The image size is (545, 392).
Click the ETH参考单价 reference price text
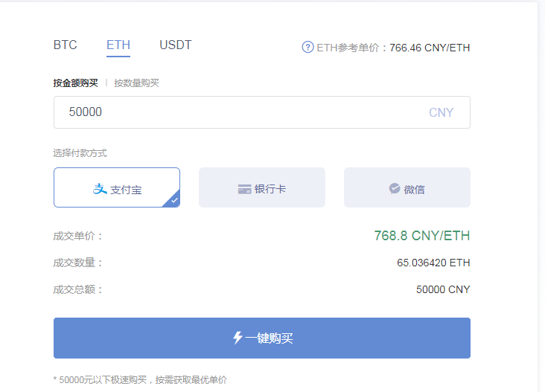pos(393,48)
